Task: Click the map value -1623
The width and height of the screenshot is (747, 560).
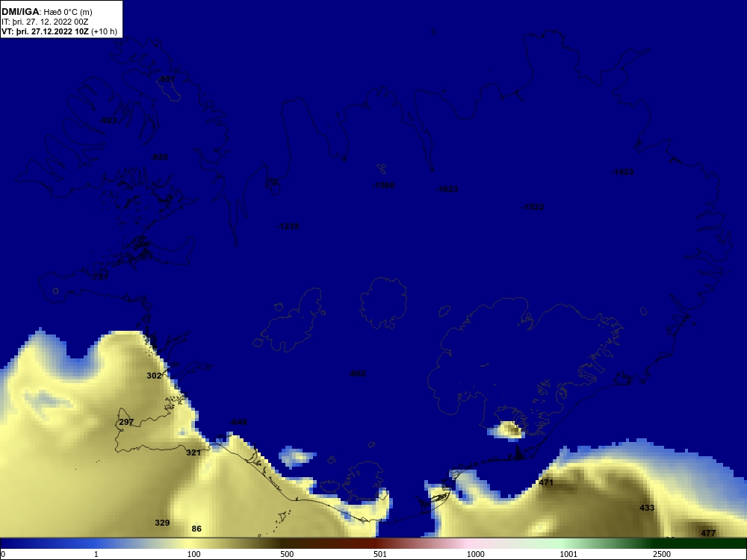Action: coord(447,189)
